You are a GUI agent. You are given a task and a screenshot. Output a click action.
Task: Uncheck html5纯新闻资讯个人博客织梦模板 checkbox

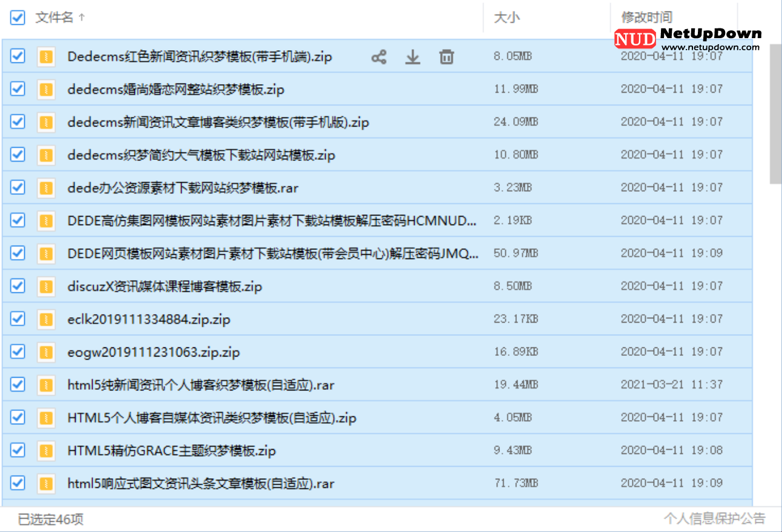(x=18, y=384)
